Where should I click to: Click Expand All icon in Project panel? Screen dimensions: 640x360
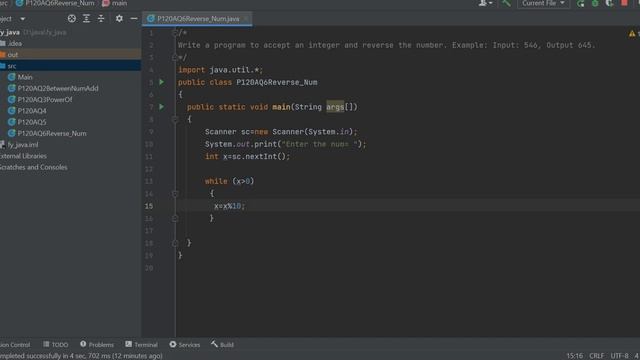pyautogui.click(x=87, y=18)
